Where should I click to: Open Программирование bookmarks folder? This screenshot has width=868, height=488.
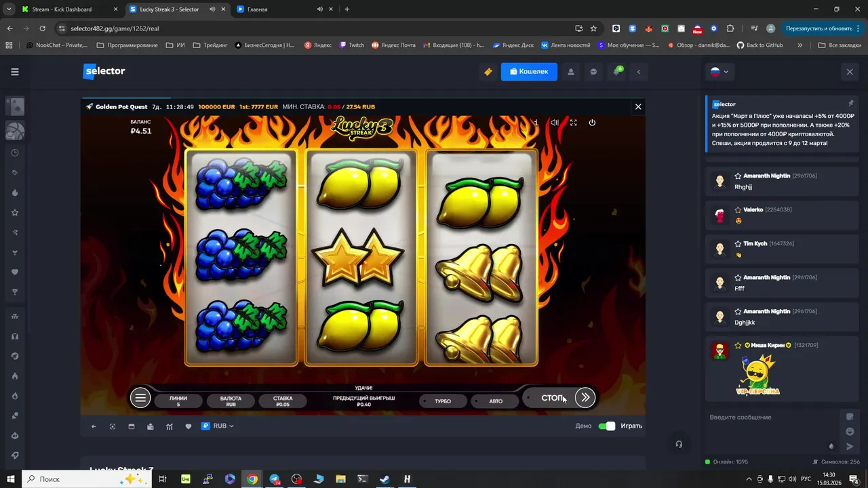tap(127, 45)
